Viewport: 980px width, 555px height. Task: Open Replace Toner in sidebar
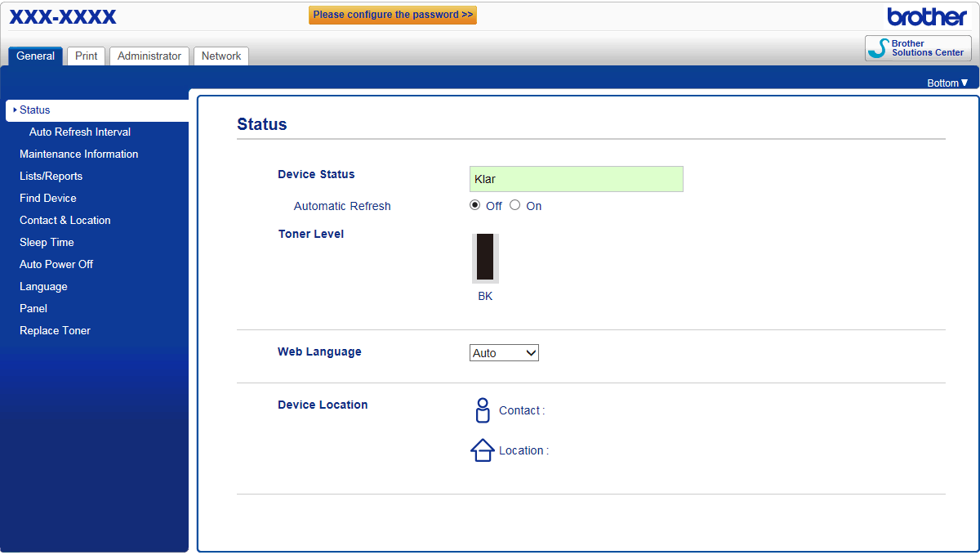tap(55, 330)
